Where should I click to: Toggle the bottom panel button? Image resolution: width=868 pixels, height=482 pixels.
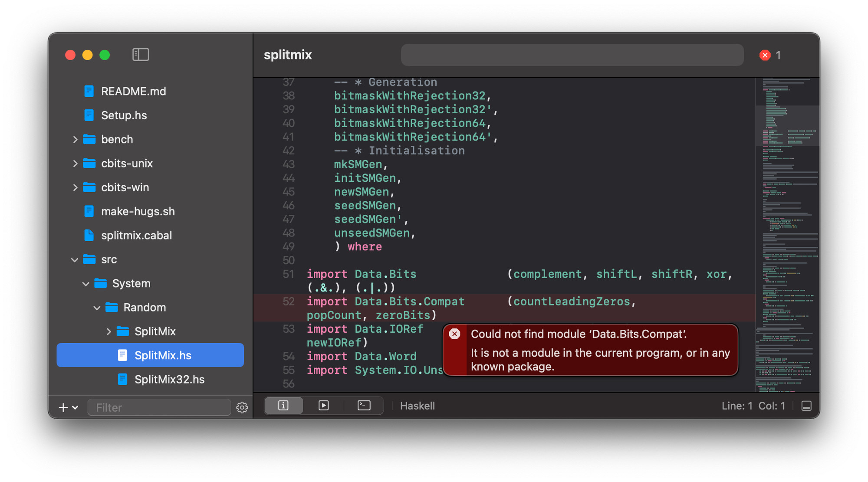coord(806,406)
